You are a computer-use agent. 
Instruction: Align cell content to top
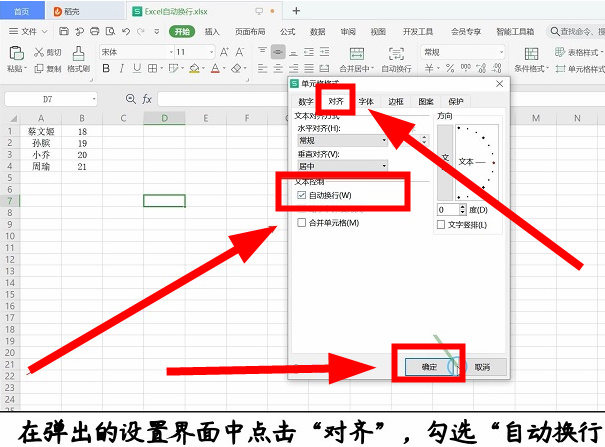(x=262, y=51)
